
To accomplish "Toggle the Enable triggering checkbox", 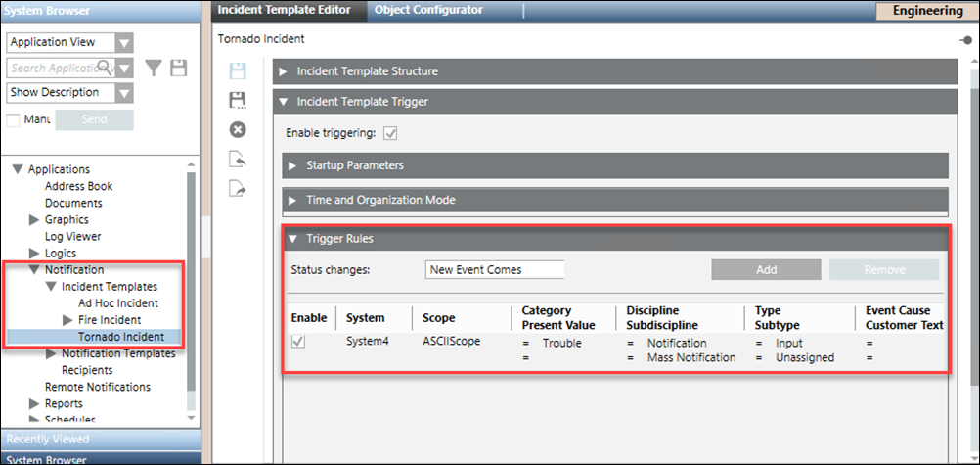I will point(390,132).
